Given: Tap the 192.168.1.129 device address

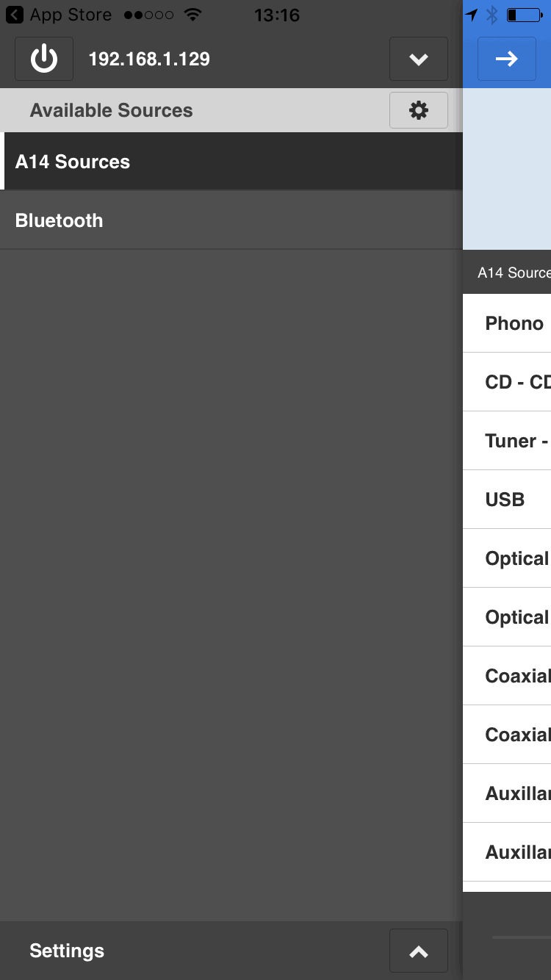Looking at the screenshot, I should (149, 59).
